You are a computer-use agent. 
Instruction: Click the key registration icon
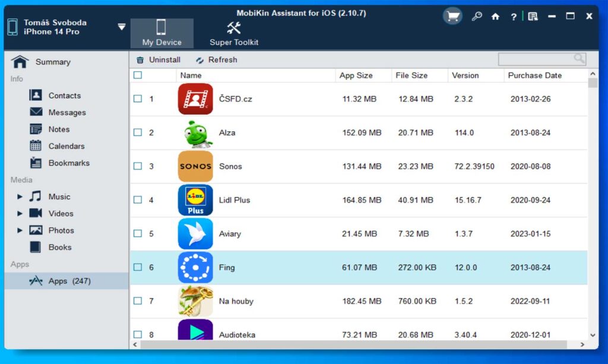pos(477,16)
